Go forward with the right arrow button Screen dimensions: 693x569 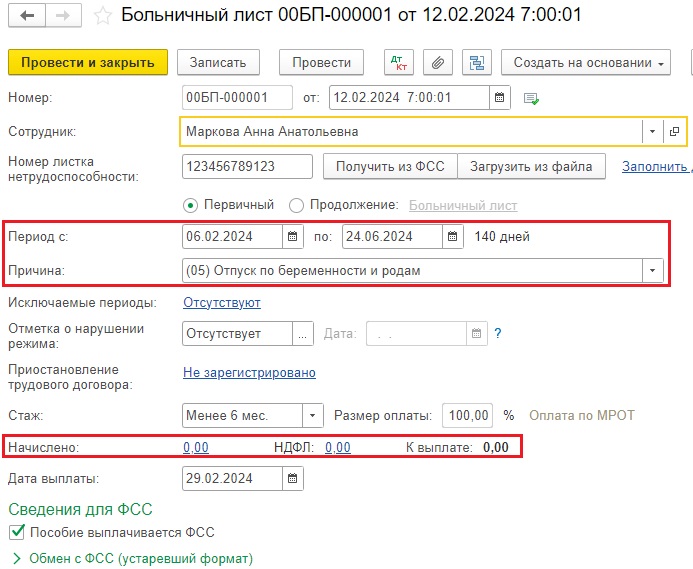click(x=63, y=16)
